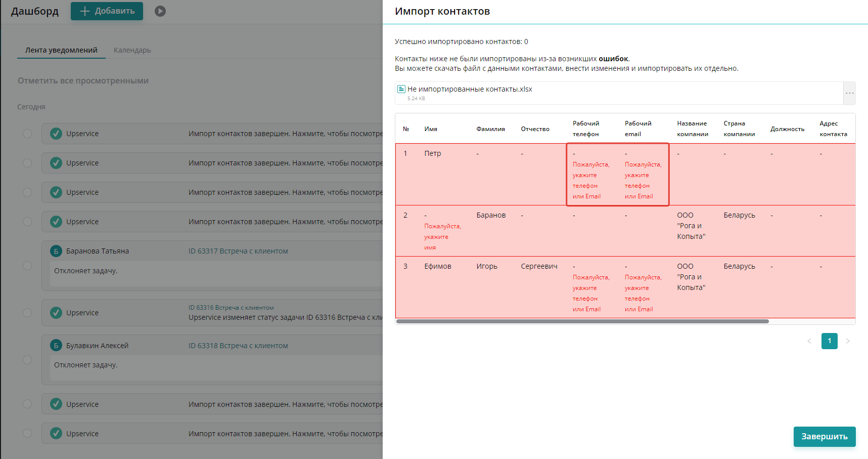The height and width of the screenshot is (459, 868).
Task: Toggle the circle beside Баранова Татьяна notification
Action: tap(27, 266)
